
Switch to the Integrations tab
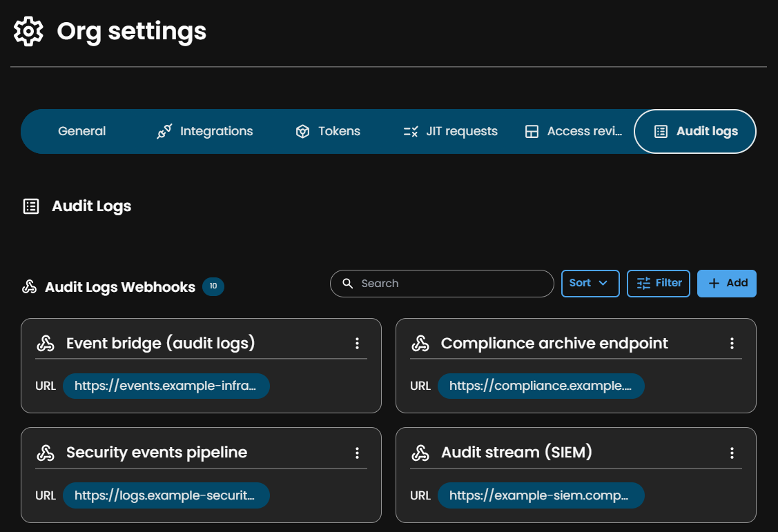tap(204, 131)
